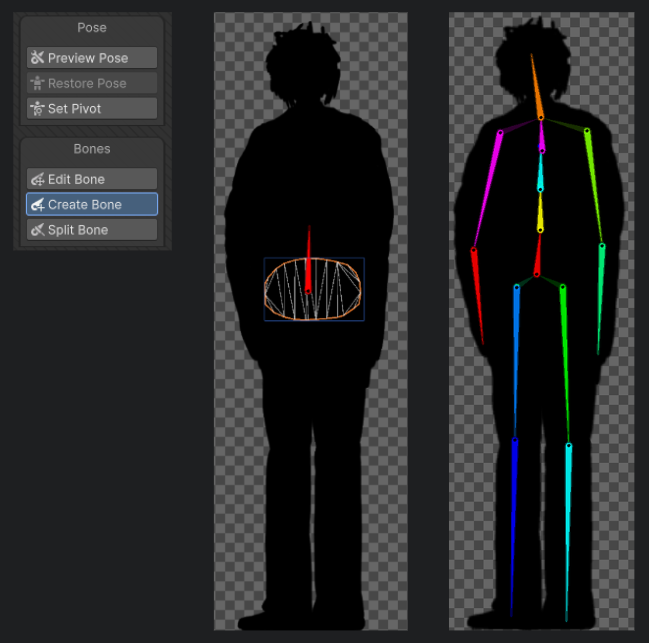
Task: Choose the Split Bone tool
Action: (92, 230)
